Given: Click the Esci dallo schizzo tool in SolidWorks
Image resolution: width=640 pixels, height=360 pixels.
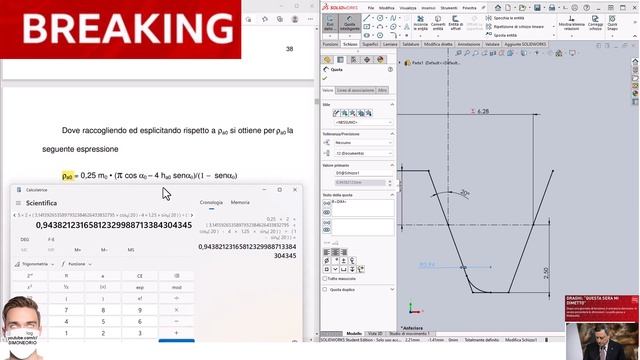Looking at the screenshot, I should (x=330, y=23).
